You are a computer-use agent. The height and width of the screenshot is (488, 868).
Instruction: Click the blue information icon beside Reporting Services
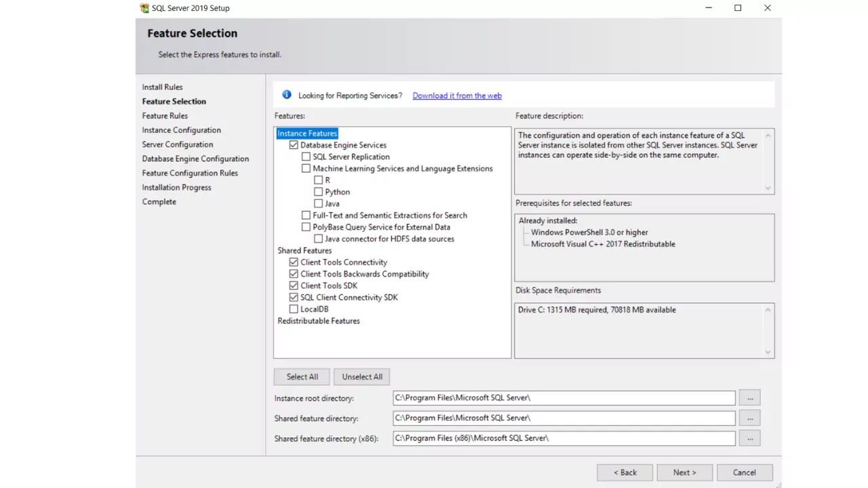pyautogui.click(x=287, y=95)
